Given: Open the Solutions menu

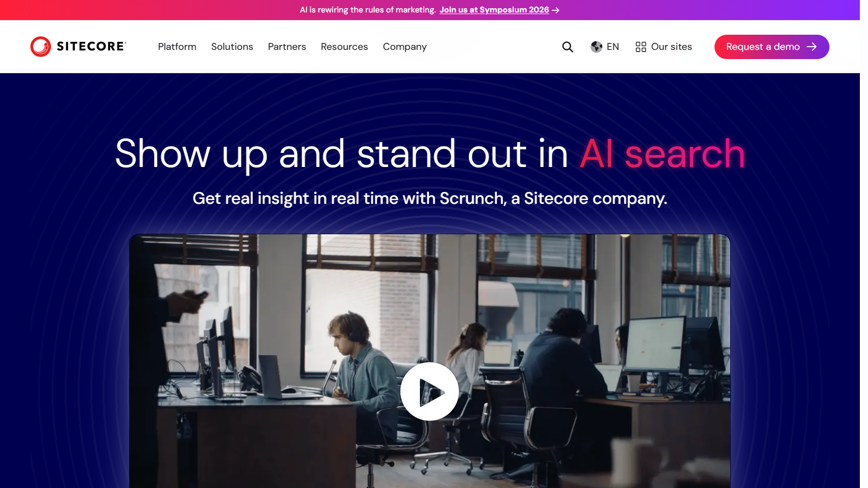Looking at the screenshot, I should tap(232, 47).
